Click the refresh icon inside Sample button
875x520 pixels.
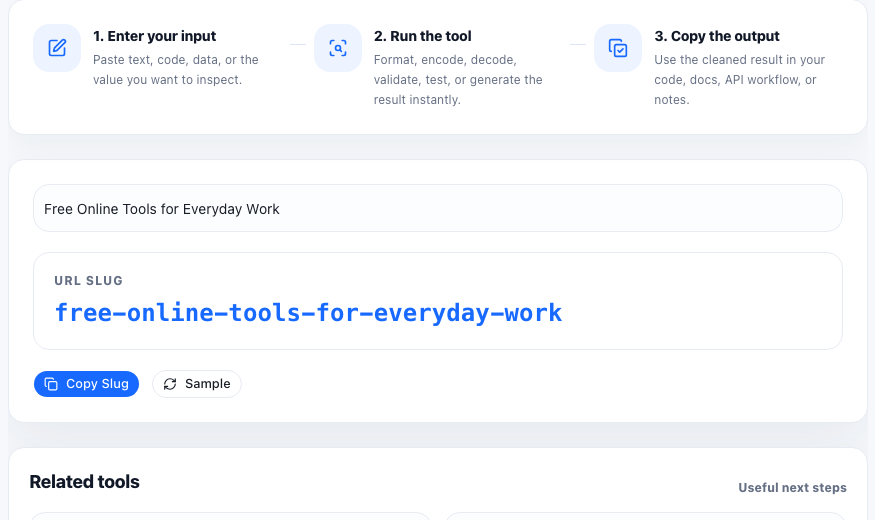[x=170, y=384]
